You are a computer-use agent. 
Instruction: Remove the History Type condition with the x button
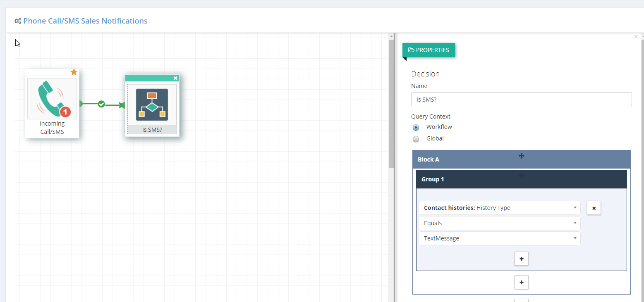(x=594, y=208)
